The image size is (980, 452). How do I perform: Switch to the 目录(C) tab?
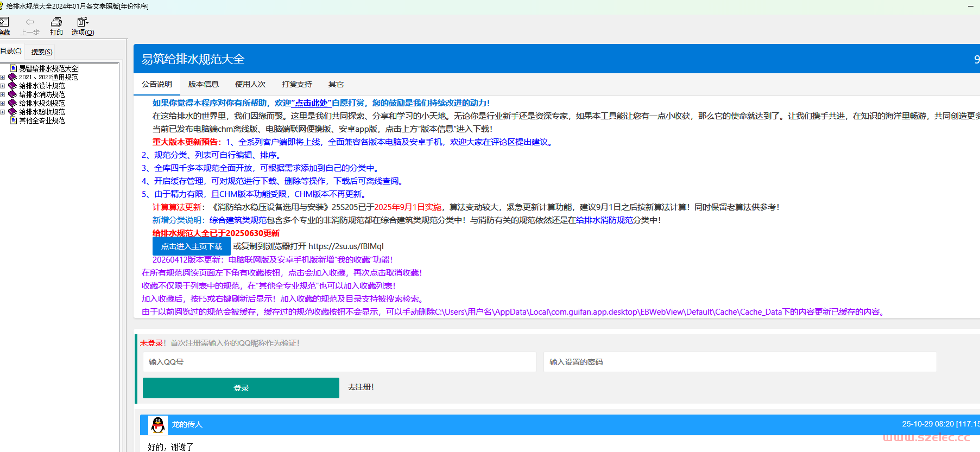pyautogui.click(x=11, y=51)
